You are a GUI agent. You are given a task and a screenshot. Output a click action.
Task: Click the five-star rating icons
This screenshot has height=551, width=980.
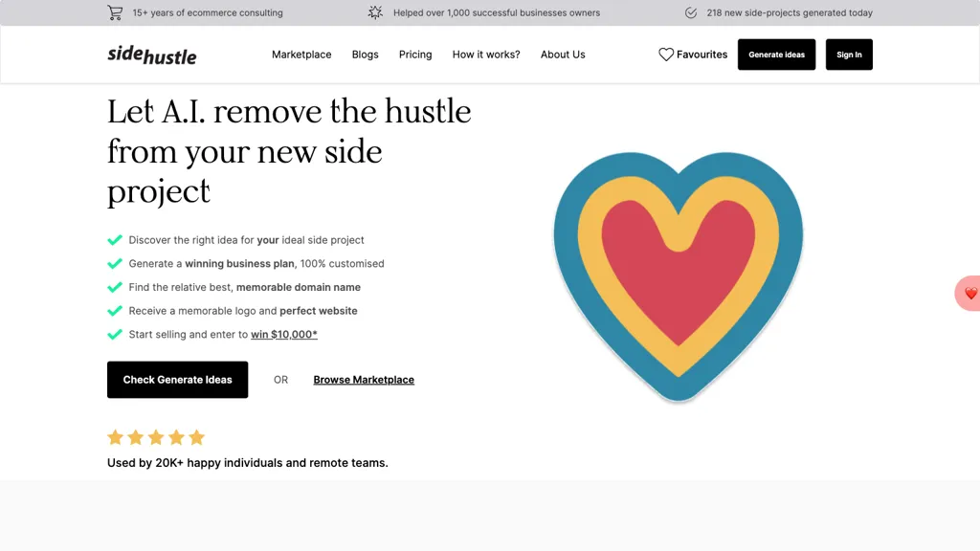[156, 437]
